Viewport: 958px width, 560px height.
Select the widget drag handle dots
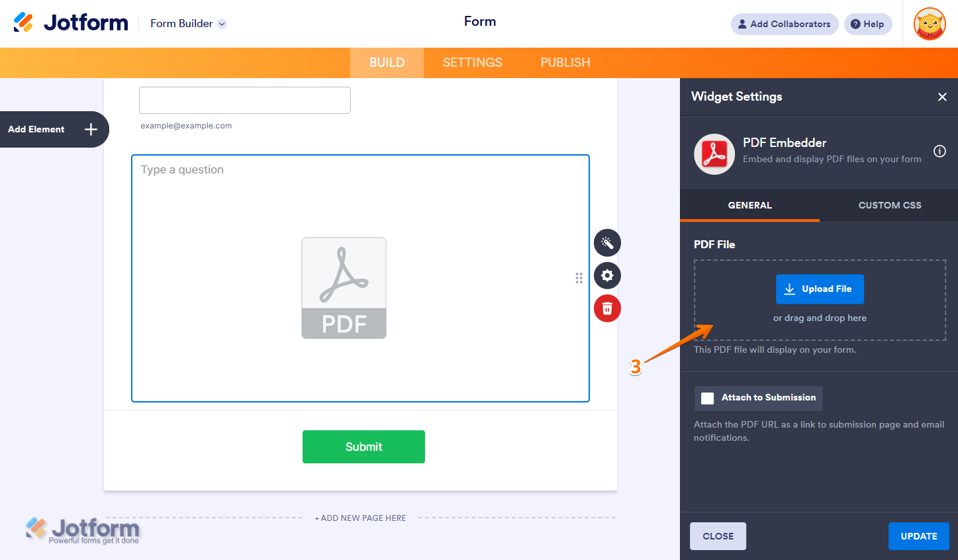pyautogui.click(x=579, y=277)
